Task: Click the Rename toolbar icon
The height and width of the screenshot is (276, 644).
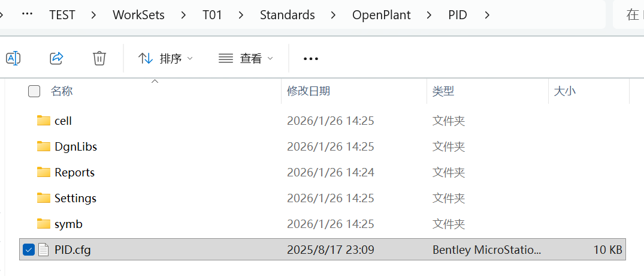Action: (13, 58)
